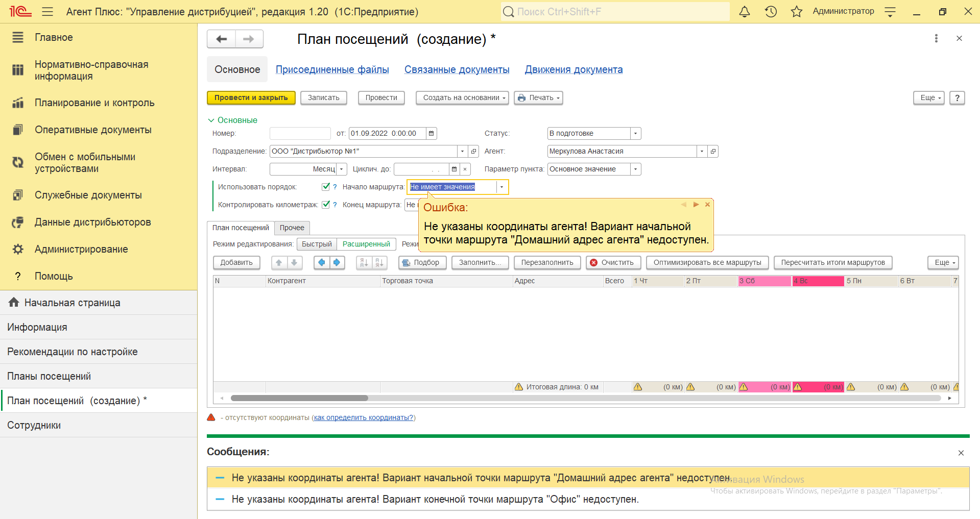Go to next error with orange arrow
The height and width of the screenshot is (519, 980).
point(696,204)
